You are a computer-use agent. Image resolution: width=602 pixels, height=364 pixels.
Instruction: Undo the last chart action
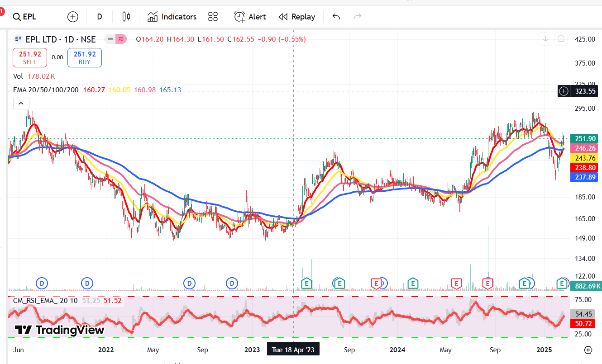(336, 17)
